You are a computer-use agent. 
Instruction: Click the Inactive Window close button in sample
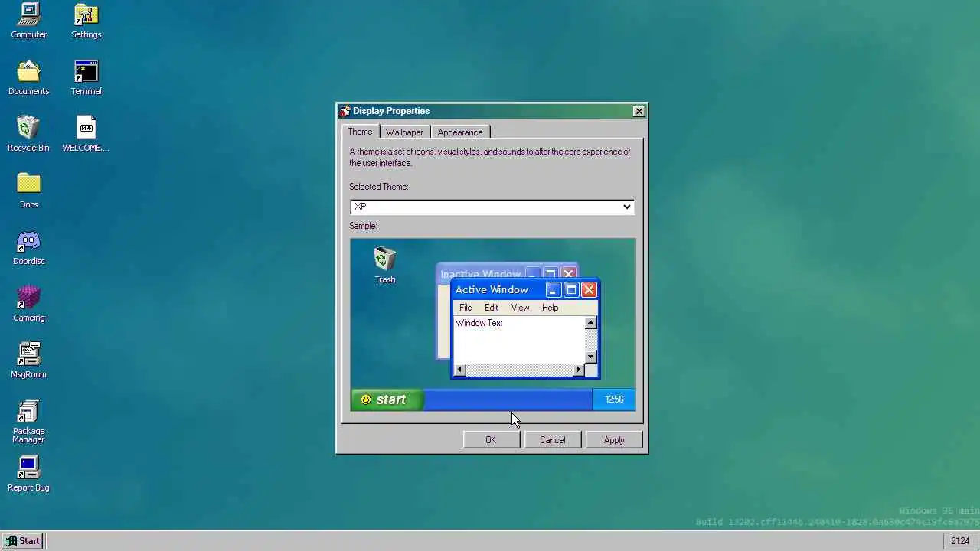click(568, 273)
